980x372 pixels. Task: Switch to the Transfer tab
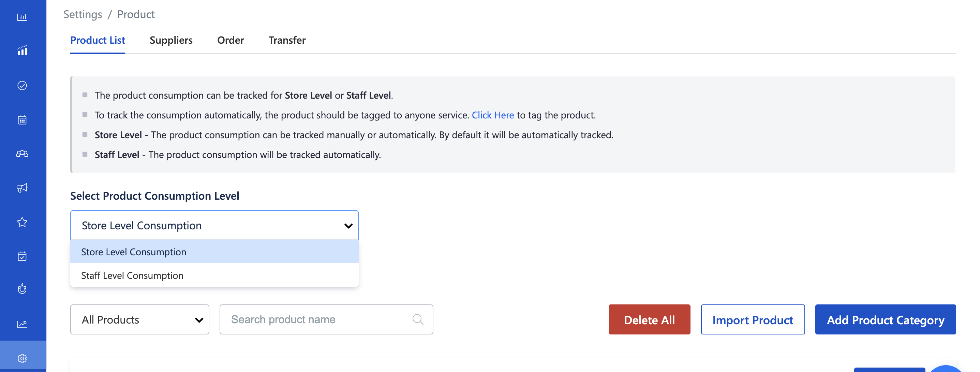coord(287,40)
